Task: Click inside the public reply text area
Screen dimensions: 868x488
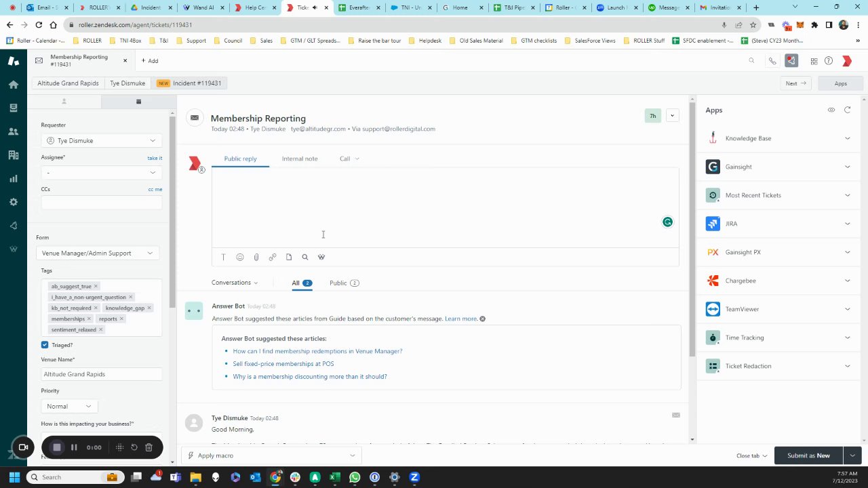Action: [445, 207]
